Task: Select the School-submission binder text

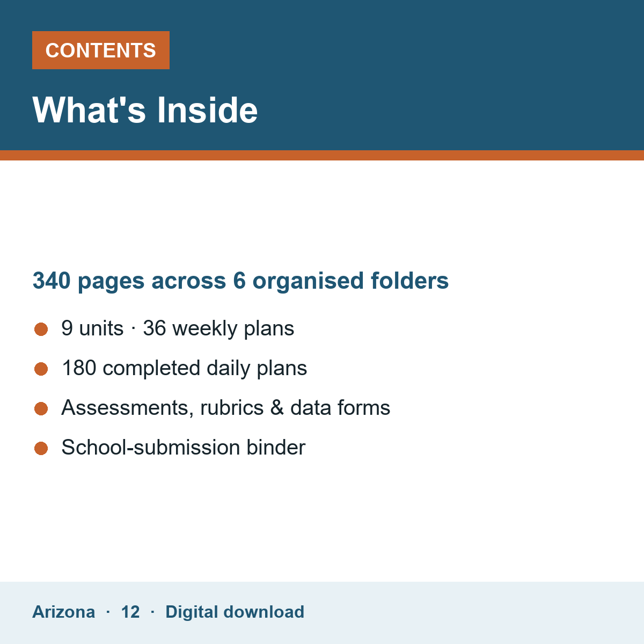Action: coord(183,448)
